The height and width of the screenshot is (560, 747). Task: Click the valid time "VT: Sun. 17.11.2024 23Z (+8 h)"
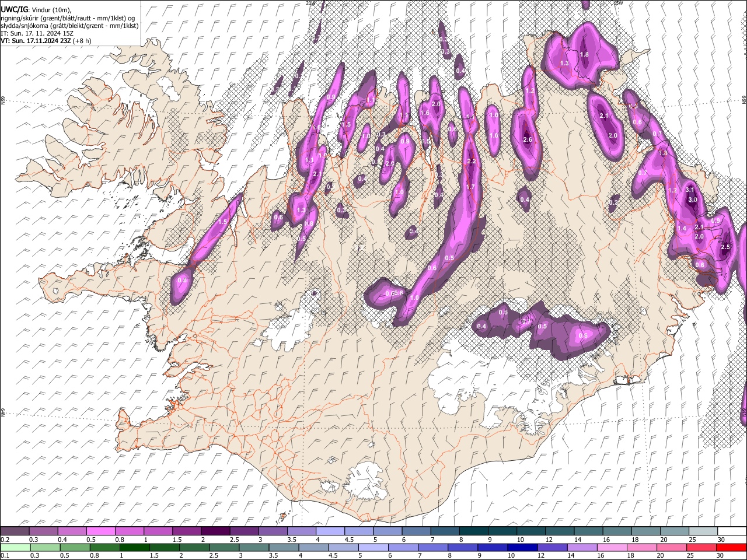(x=46, y=41)
